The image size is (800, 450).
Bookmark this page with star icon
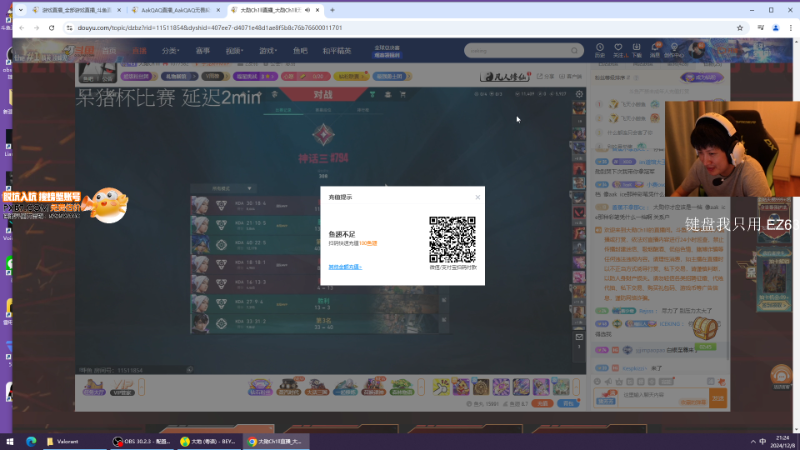pyautogui.click(x=740, y=28)
